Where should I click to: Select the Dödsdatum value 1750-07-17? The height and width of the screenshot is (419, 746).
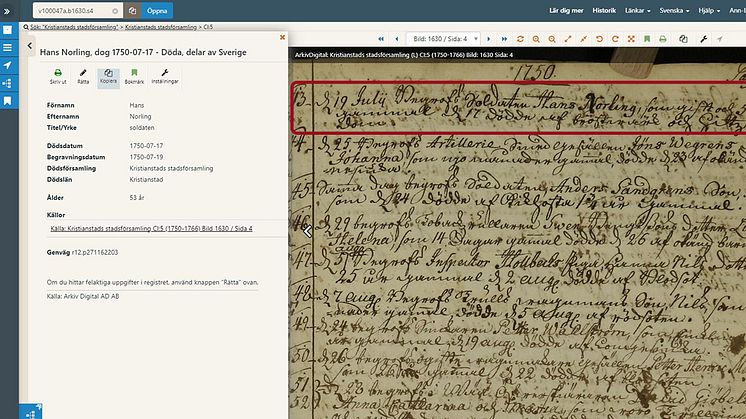pyautogui.click(x=146, y=146)
